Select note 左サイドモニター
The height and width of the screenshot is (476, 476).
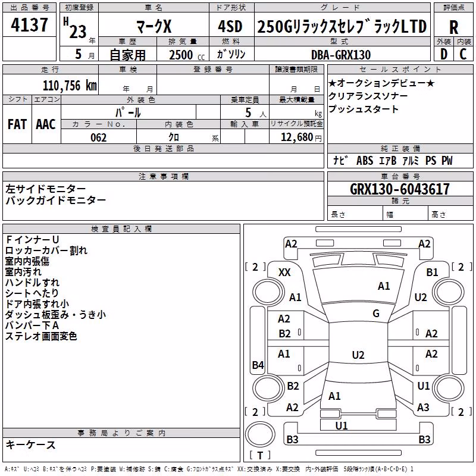(x=46, y=189)
